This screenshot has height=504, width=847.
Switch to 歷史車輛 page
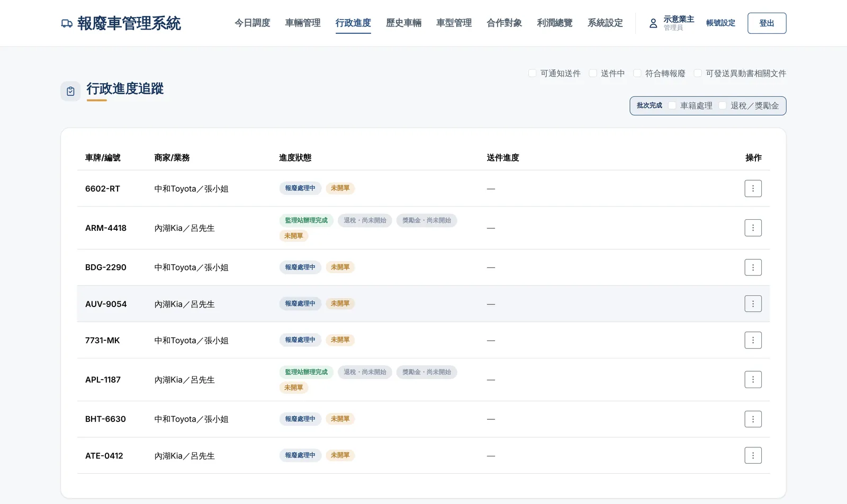tap(404, 23)
